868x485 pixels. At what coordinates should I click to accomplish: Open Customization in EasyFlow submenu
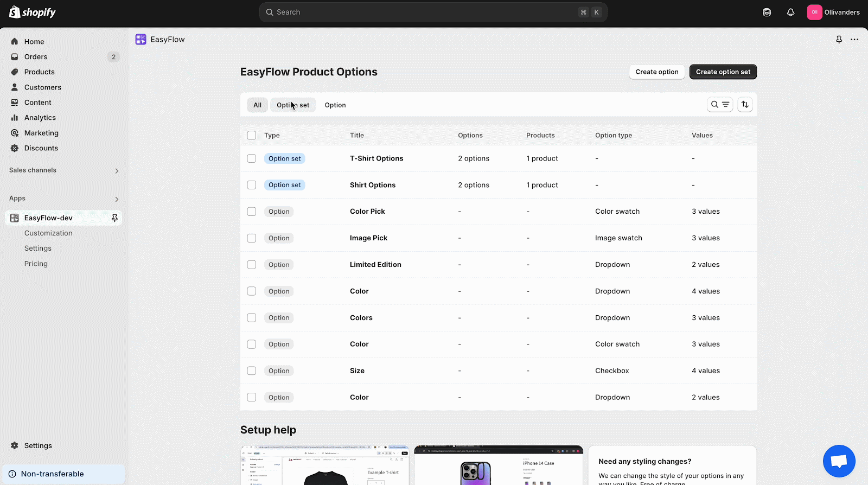point(48,233)
